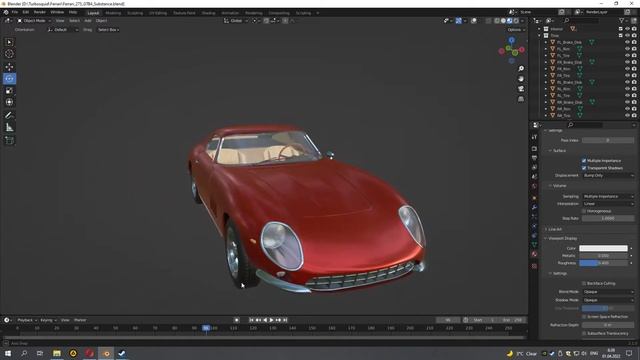640x360 pixels.
Task: Hide RR_Tire with its eye icon
Action: pyautogui.click(x=627, y=116)
